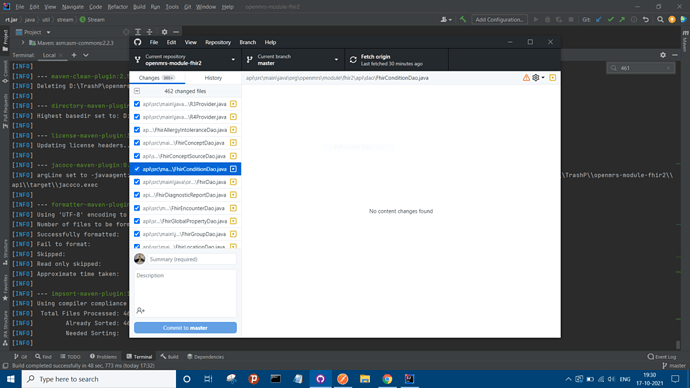
Task: Open Google Chrome from the taskbar
Action: (x=387, y=379)
